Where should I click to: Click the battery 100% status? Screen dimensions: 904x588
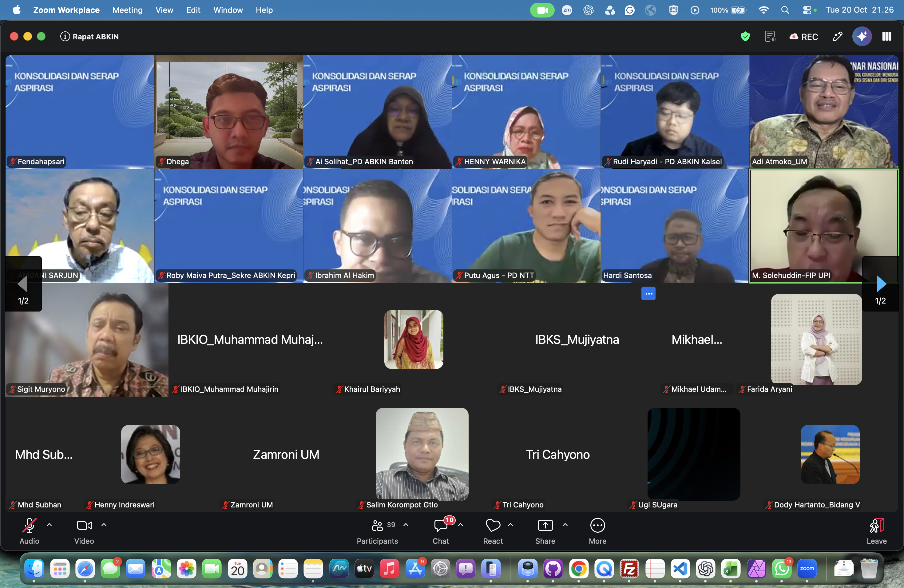tap(728, 10)
